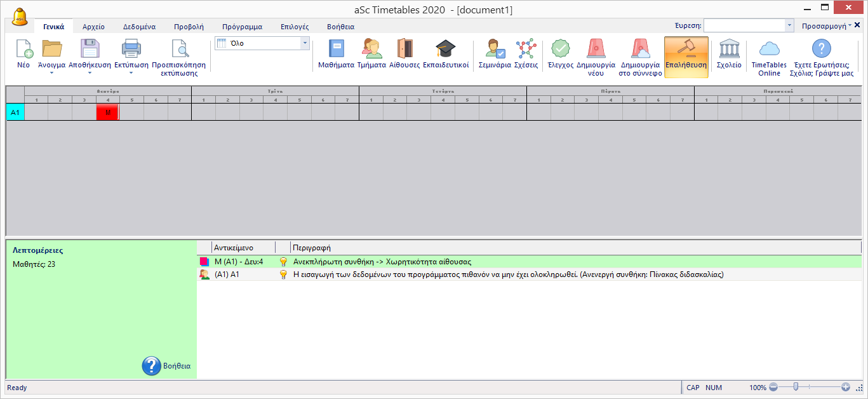The height and width of the screenshot is (399, 868).
Task: Open the Πρόγραμμα ribbon tab
Action: pyautogui.click(x=242, y=27)
